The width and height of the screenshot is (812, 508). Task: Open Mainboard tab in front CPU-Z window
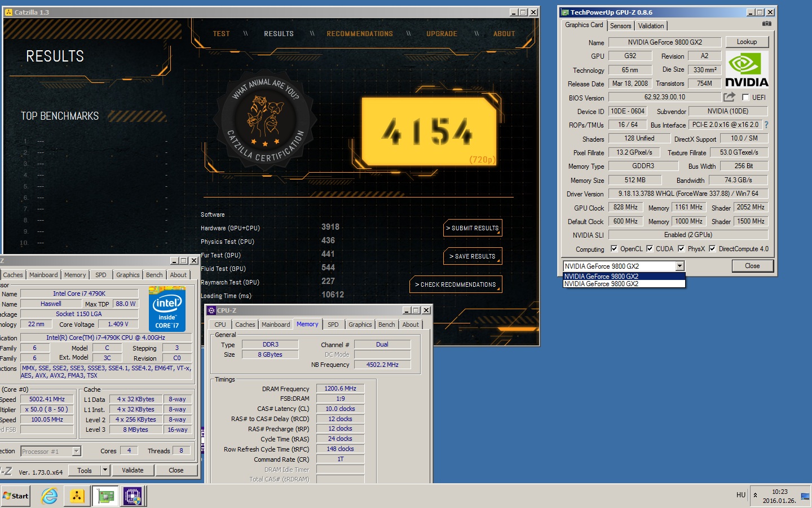click(x=276, y=325)
